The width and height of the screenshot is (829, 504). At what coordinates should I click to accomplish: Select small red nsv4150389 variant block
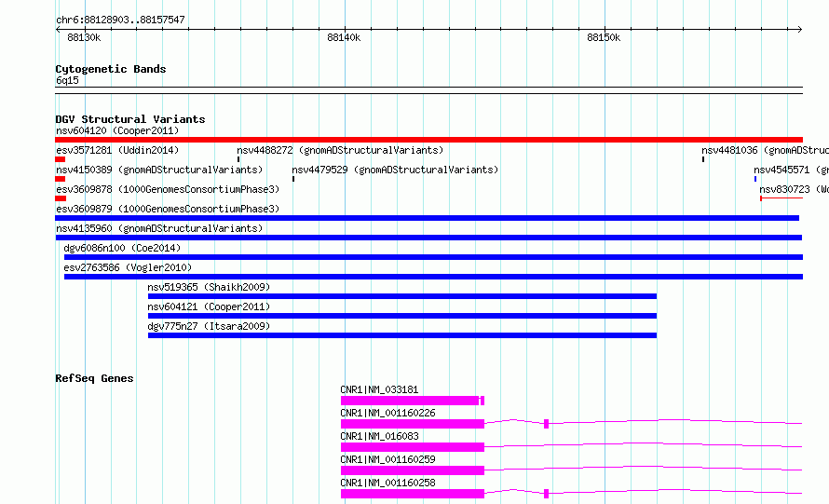60,179
